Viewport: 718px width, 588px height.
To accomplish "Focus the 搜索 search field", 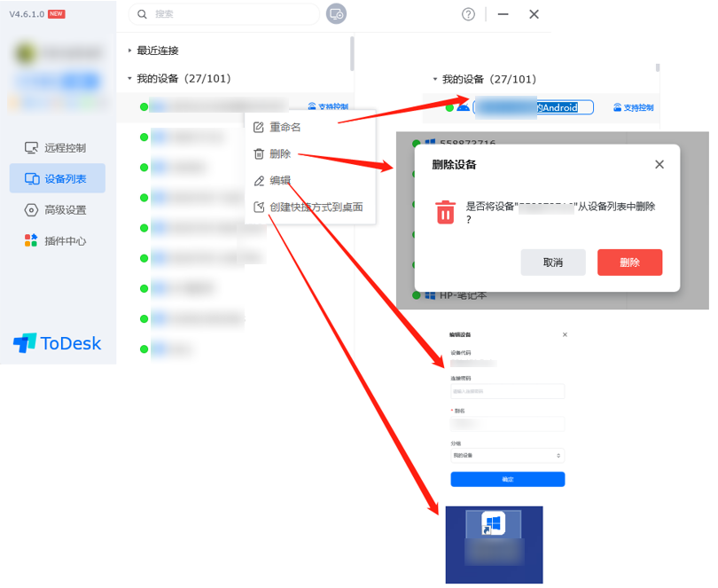I will coord(224,14).
